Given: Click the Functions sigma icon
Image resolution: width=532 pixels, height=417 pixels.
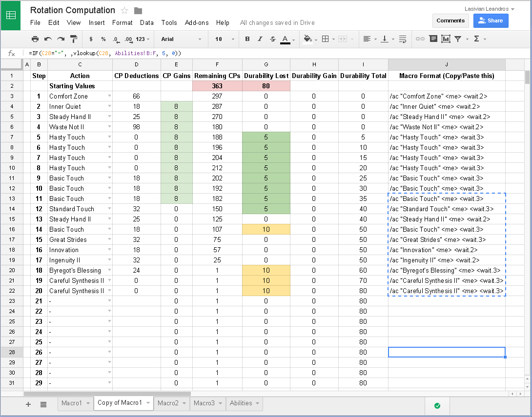Looking at the screenshot, I should pyautogui.click(x=477, y=39).
